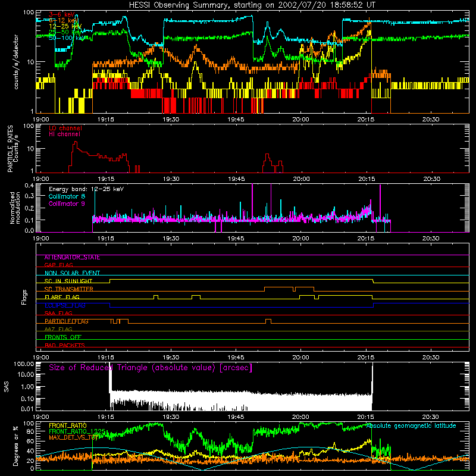
Task: Click the ATTENUATOR_STATE flag label
Action: click(72, 258)
